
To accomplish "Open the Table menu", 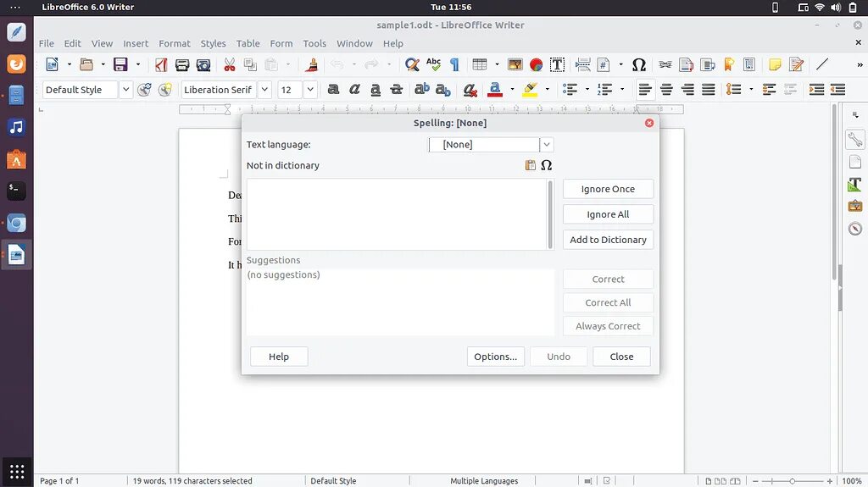I will click(248, 43).
